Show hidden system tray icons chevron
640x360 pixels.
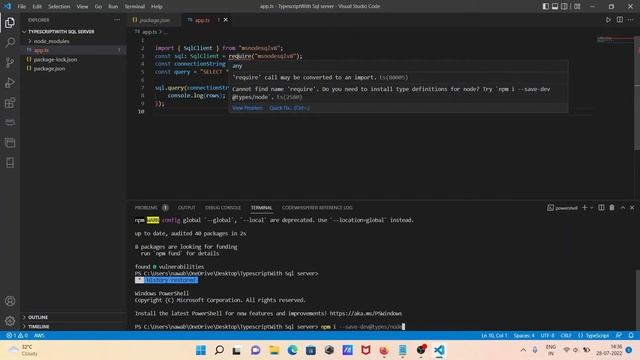point(523,350)
